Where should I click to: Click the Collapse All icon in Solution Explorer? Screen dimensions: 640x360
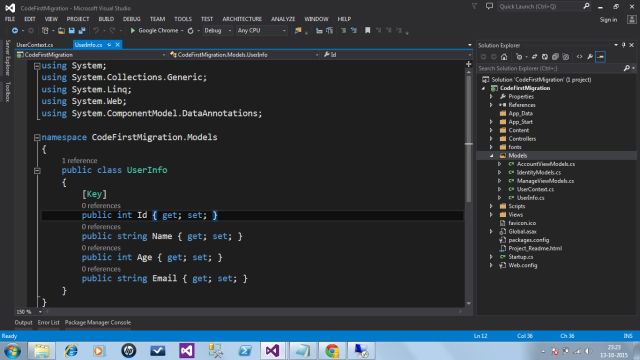pyautogui.click(x=555, y=57)
